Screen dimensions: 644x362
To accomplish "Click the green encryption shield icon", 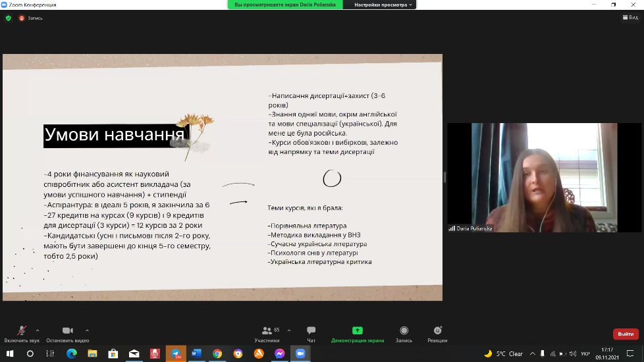I will pos(9,18).
